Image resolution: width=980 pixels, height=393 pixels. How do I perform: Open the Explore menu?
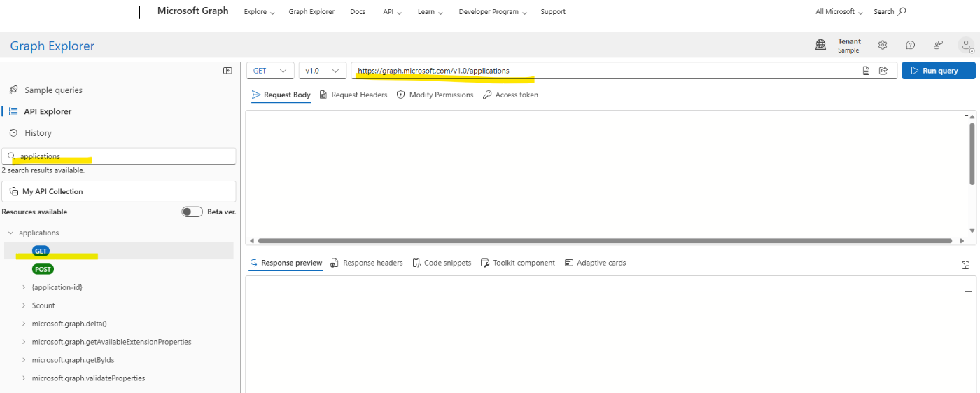(x=259, y=12)
